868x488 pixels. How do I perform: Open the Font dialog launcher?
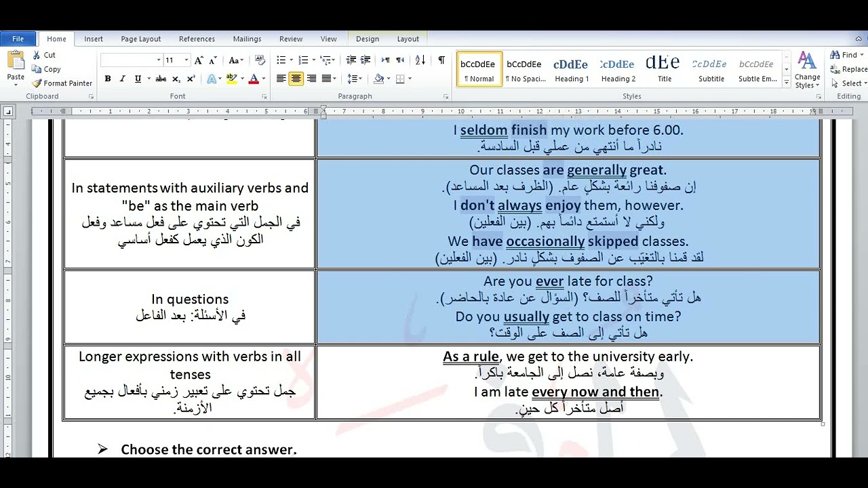(x=264, y=97)
